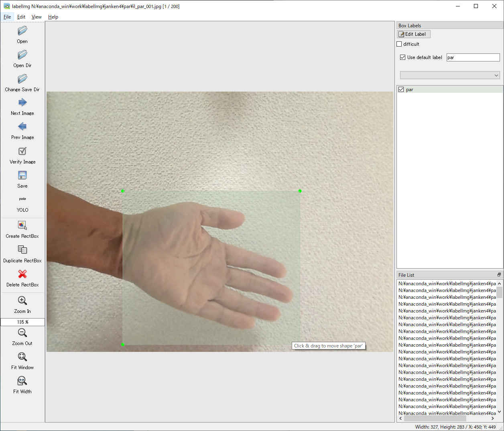Choose Change Save Dir folder icon

tap(22, 79)
